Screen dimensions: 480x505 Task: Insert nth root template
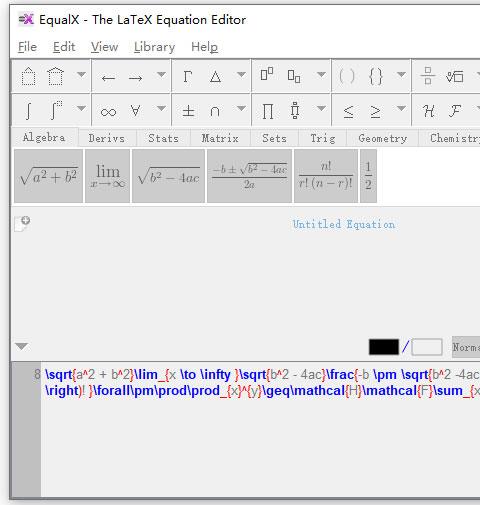(455, 76)
